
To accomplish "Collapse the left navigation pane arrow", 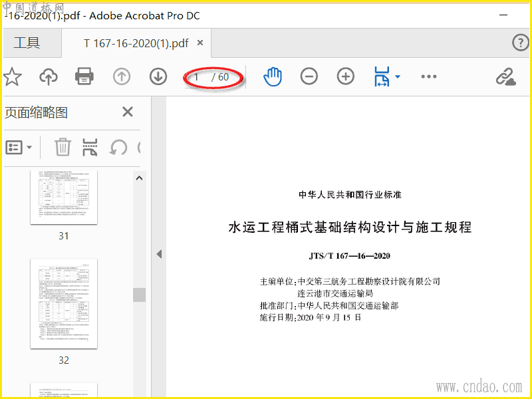I will (159, 254).
